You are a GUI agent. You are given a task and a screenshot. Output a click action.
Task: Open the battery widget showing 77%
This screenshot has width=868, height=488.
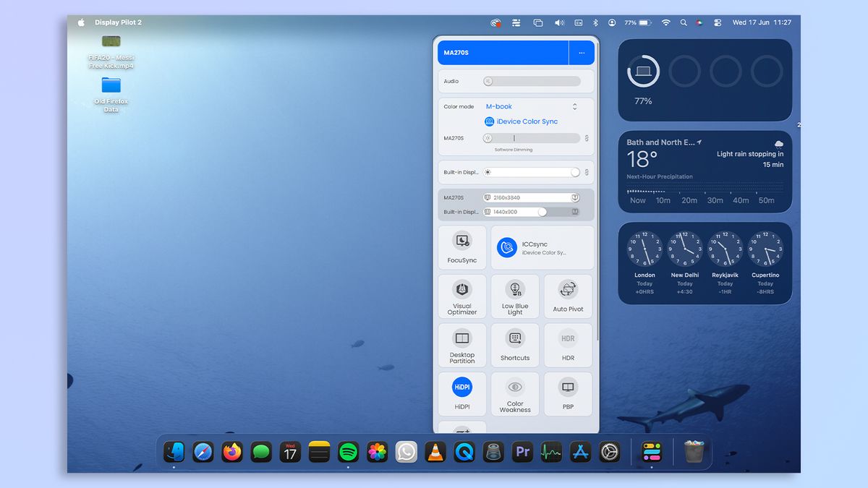[705, 80]
